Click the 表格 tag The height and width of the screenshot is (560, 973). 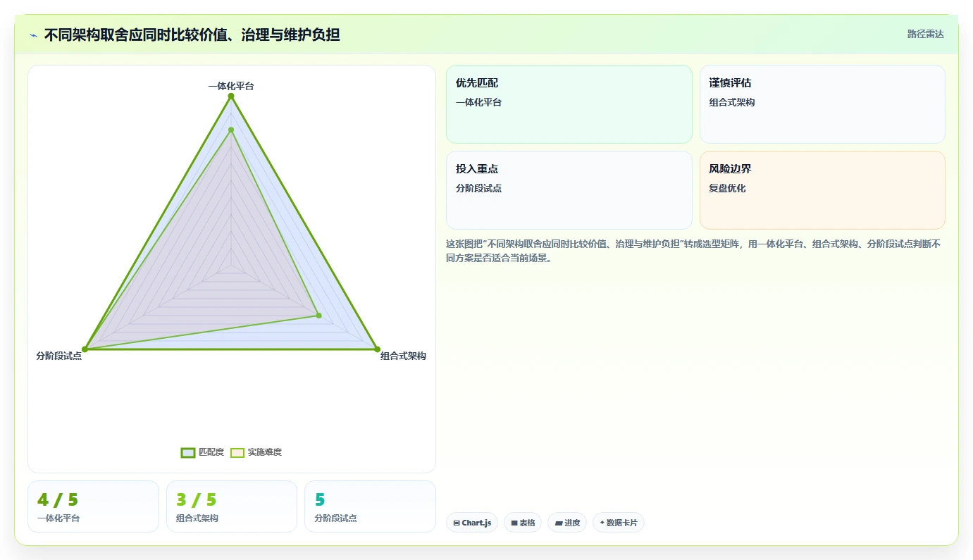pyautogui.click(x=523, y=523)
